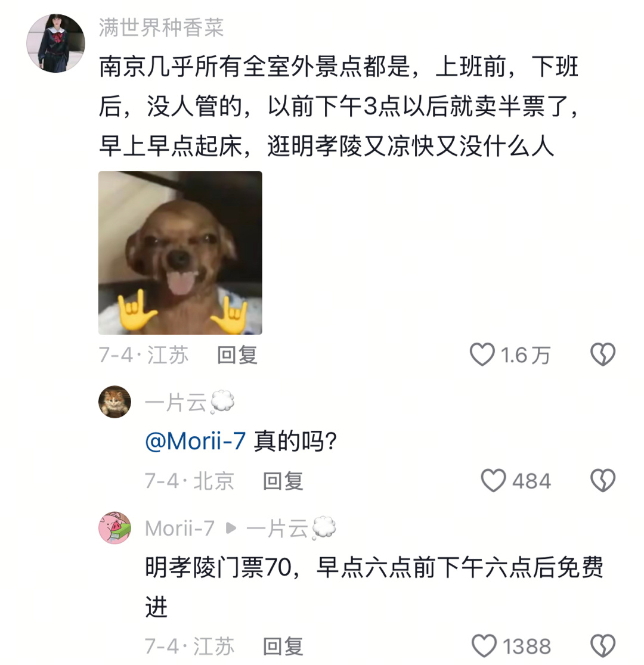View the username 满世界种香菜
Viewport: 644px width, 665px height.
(x=162, y=28)
